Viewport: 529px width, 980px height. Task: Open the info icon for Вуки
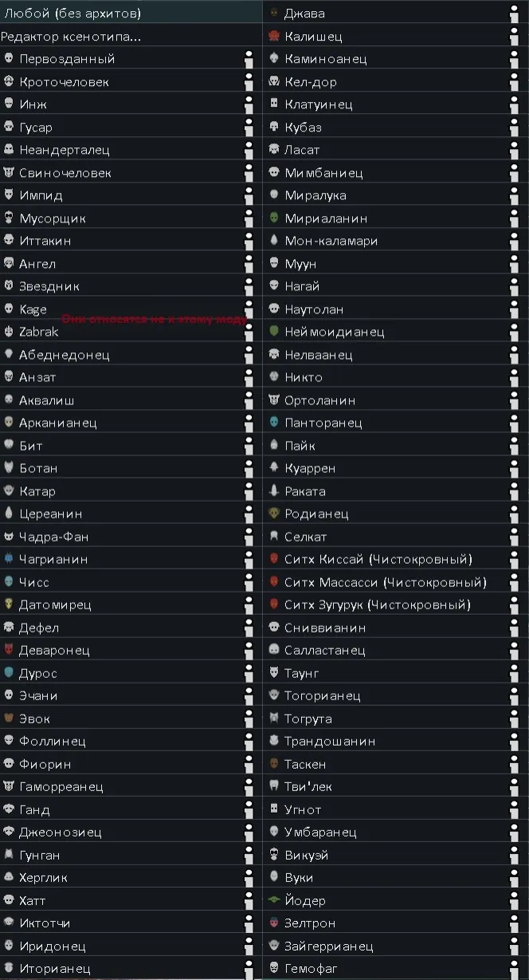click(515, 877)
